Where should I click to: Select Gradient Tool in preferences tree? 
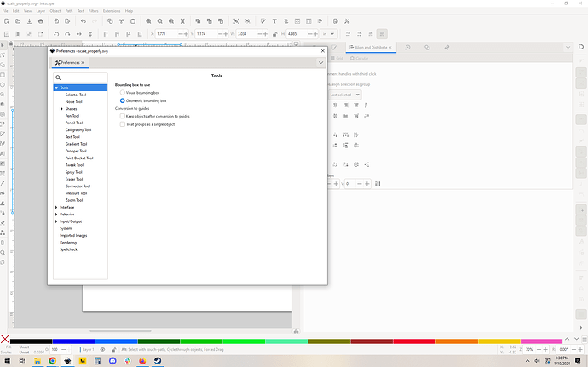tap(76, 144)
